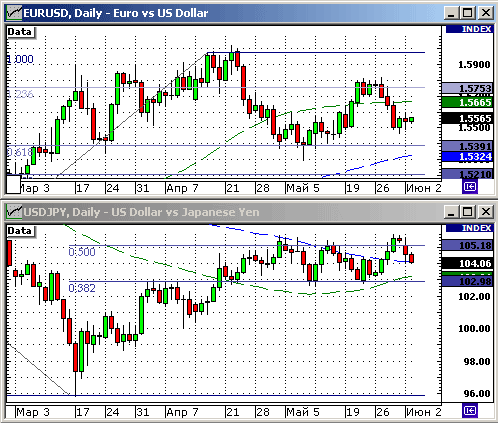Click the white box at EURUSD time axis start
The width and height of the screenshot is (498, 423).
point(14,184)
